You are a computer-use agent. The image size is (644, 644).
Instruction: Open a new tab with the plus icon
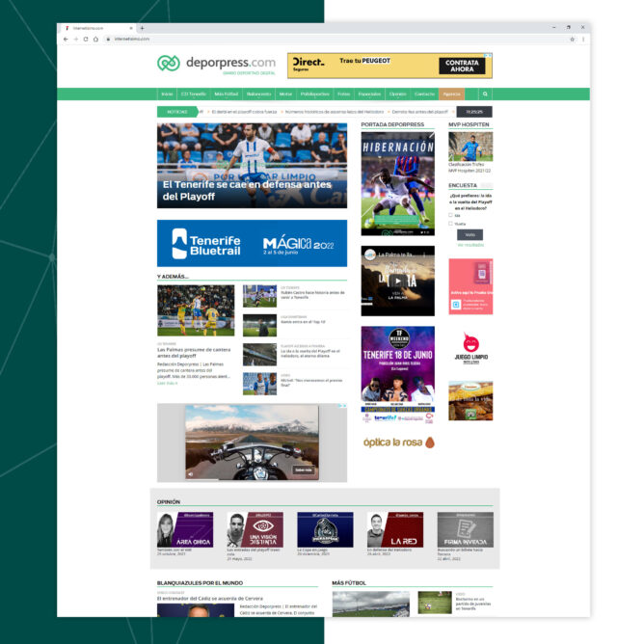142,28
